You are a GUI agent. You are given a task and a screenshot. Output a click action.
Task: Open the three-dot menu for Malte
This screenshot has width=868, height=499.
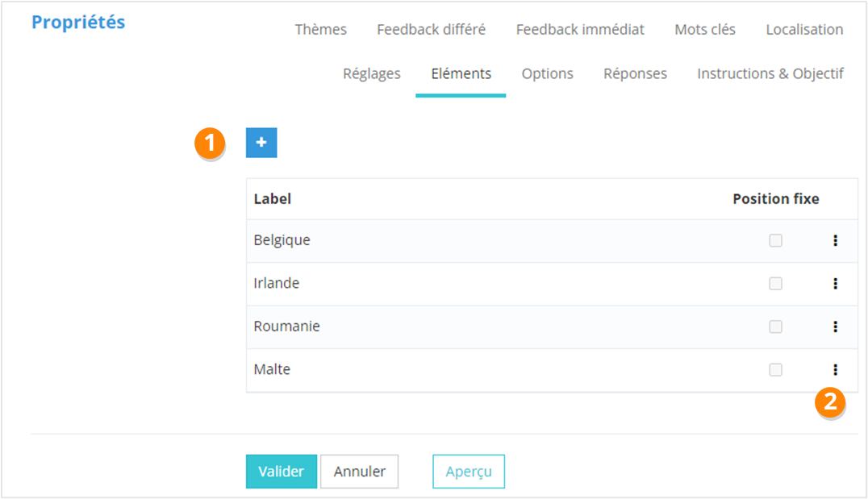835,370
